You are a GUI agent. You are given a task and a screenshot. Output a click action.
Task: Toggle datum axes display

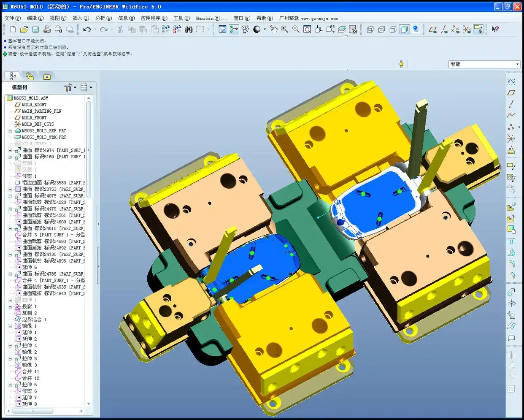coord(444,29)
